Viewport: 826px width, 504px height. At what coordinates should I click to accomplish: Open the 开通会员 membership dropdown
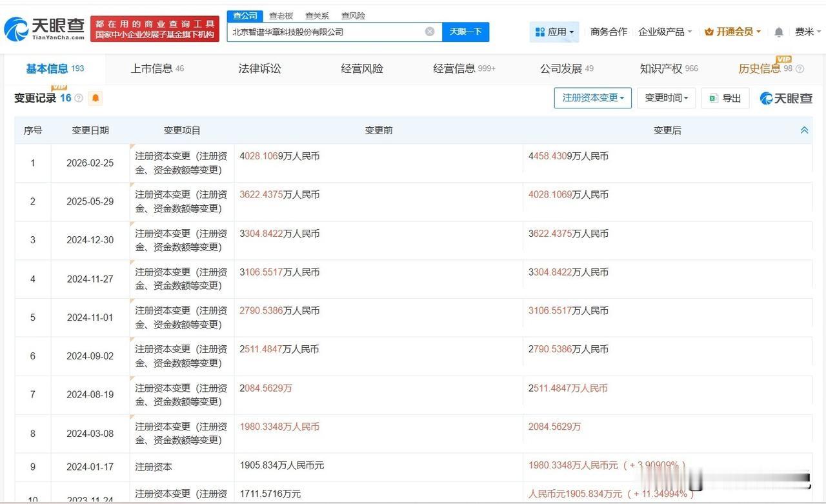click(x=732, y=32)
